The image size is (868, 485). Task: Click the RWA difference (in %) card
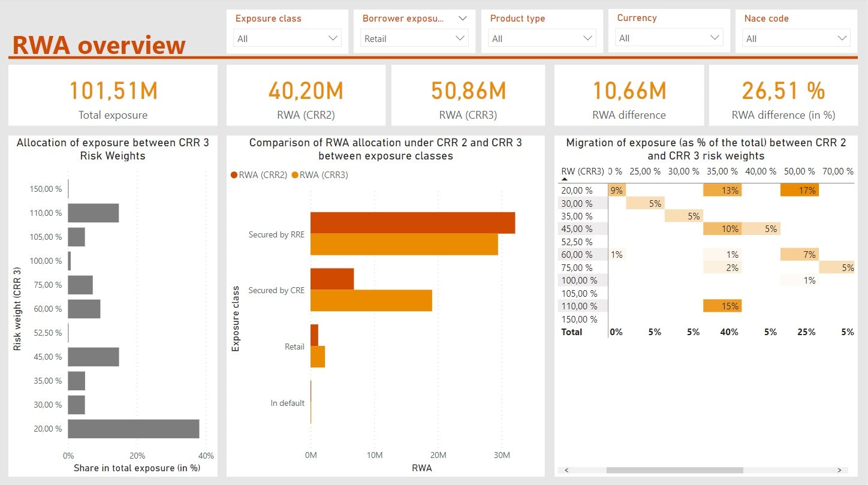tap(783, 96)
